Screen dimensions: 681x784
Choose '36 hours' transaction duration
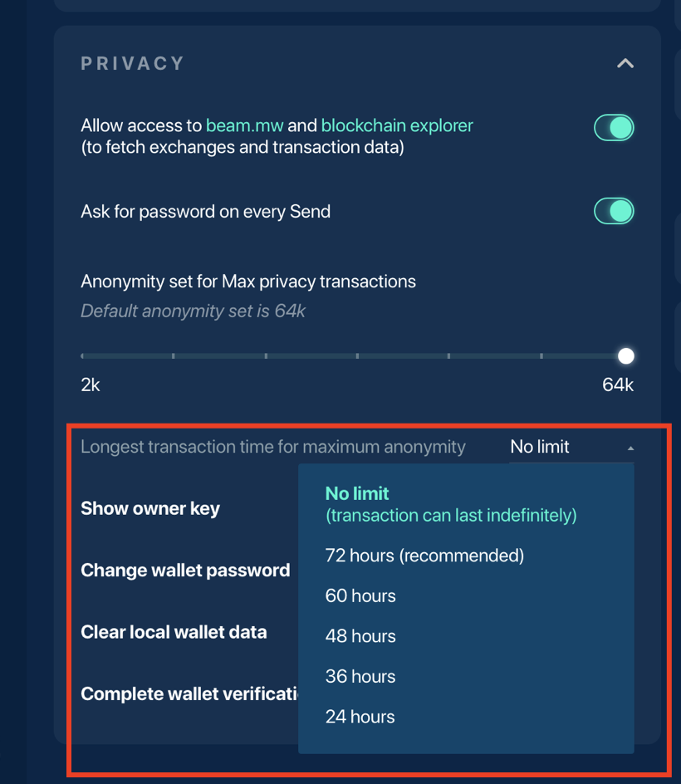click(x=360, y=676)
